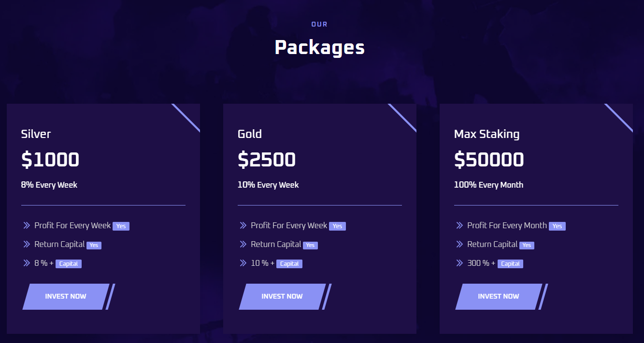644x343 pixels.
Task: Click double-chevron icon beside Silver Return Capital
Action: point(27,244)
